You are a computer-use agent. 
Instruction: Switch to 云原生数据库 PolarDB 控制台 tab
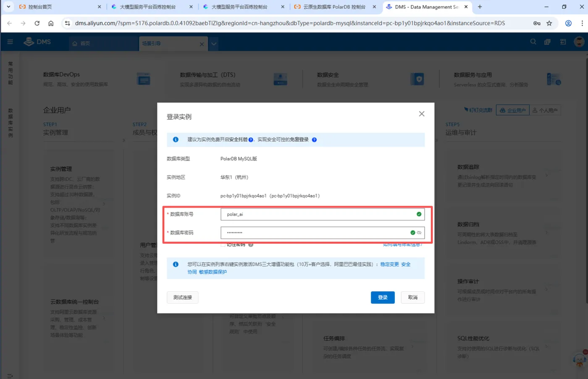(334, 7)
